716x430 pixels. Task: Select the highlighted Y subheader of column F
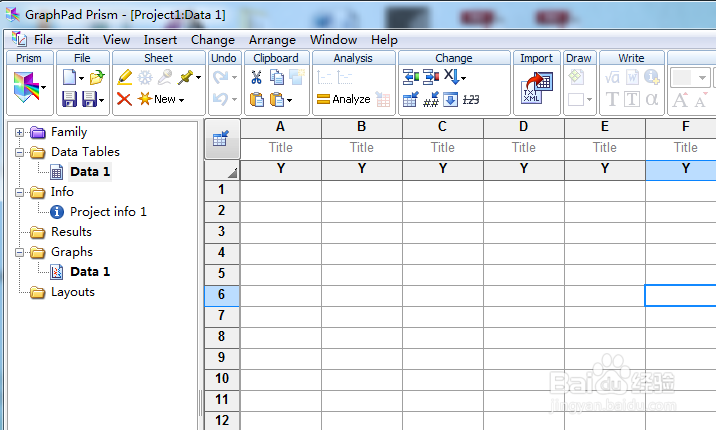[681, 169]
